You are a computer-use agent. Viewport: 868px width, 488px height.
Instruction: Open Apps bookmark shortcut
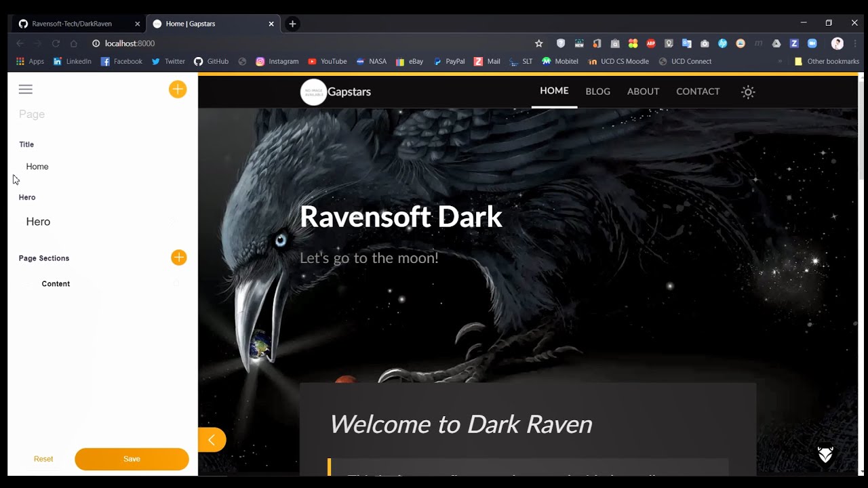[x=30, y=62]
